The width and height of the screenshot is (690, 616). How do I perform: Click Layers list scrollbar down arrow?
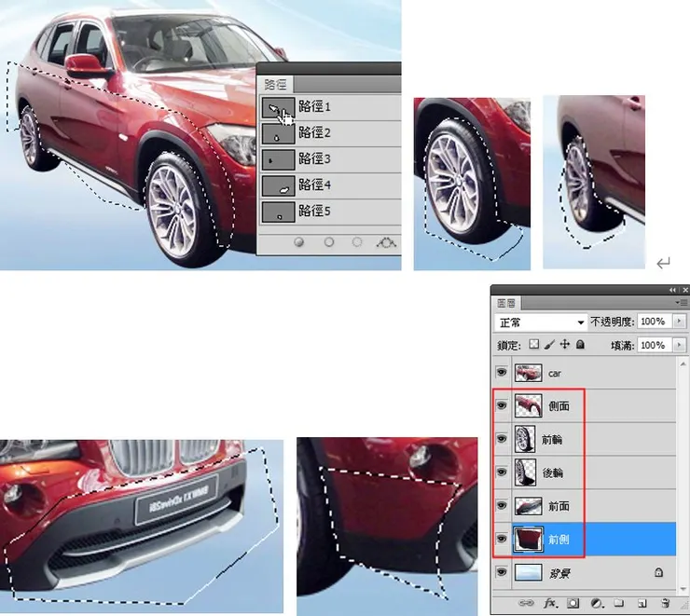pos(683,588)
